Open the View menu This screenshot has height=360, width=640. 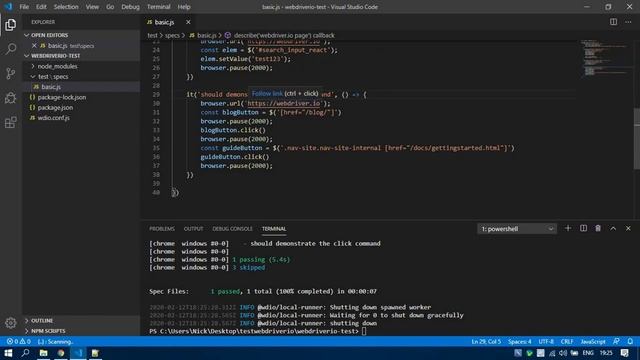pyautogui.click(x=92, y=7)
